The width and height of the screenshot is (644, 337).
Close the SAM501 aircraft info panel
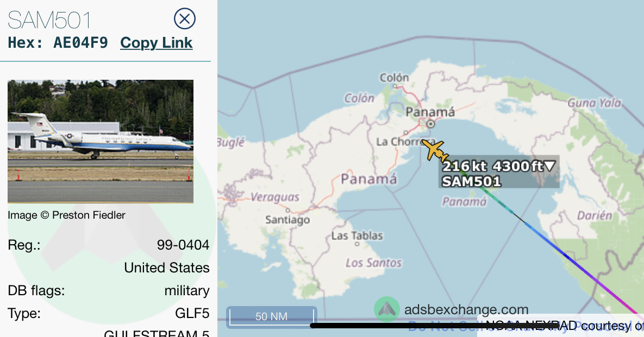[184, 19]
